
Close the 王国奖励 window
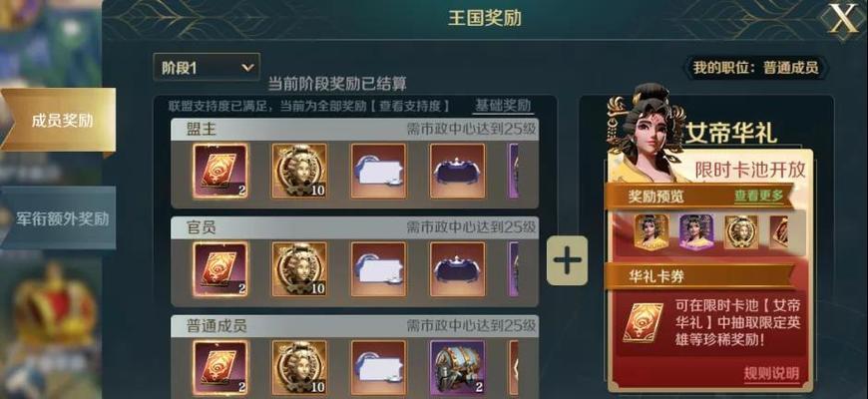842,21
